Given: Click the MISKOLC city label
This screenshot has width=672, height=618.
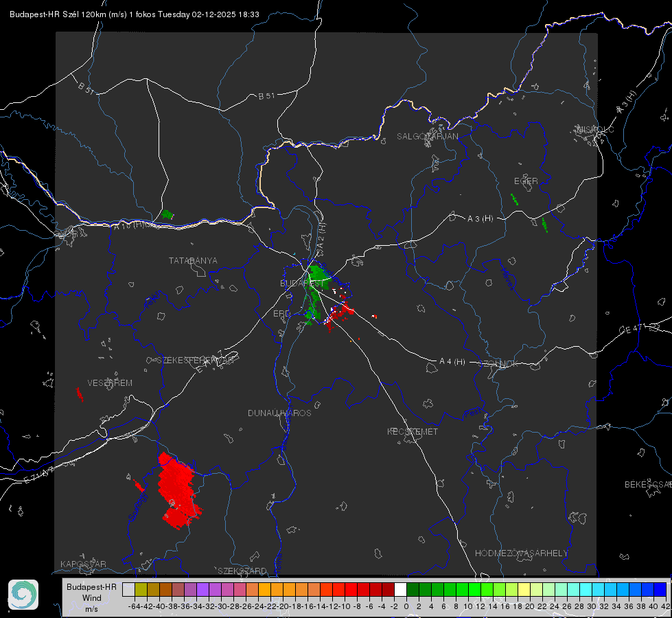Looking at the screenshot, I should click(x=595, y=130).
